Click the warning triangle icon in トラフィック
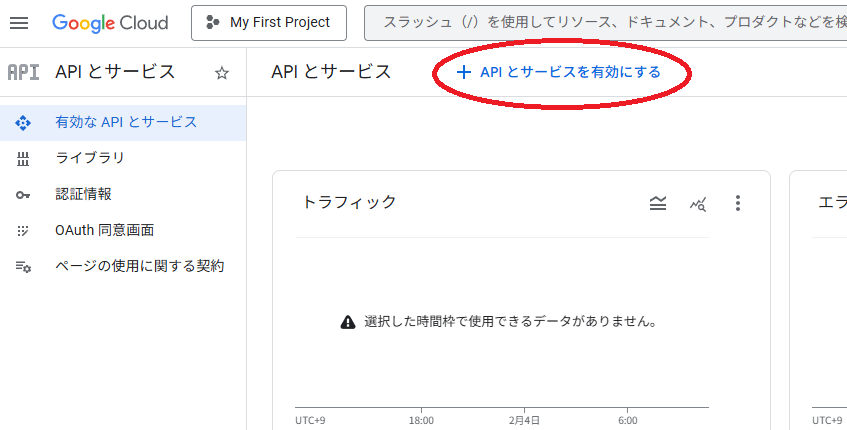 click(x=348, y=322)
